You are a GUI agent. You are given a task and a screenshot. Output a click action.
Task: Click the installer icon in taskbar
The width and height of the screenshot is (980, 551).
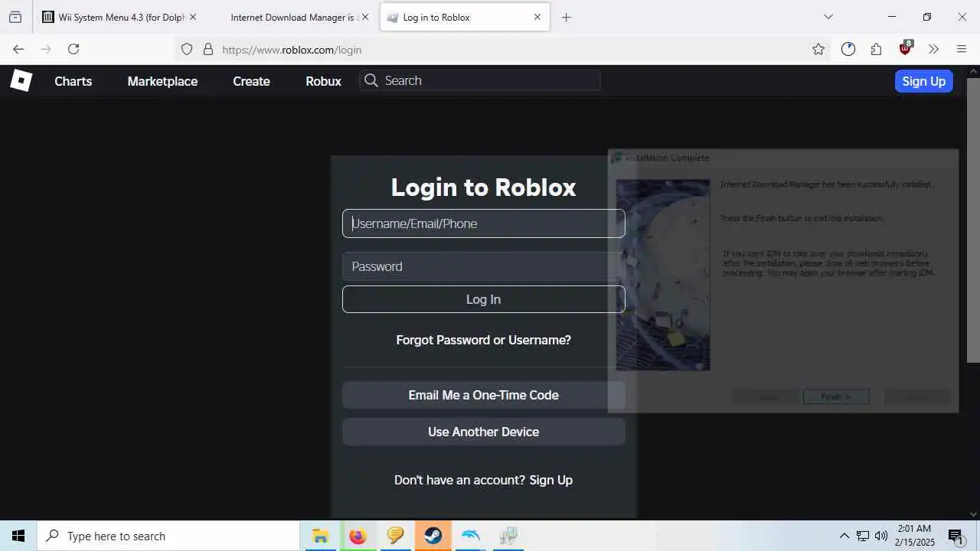tap(508, 536)
